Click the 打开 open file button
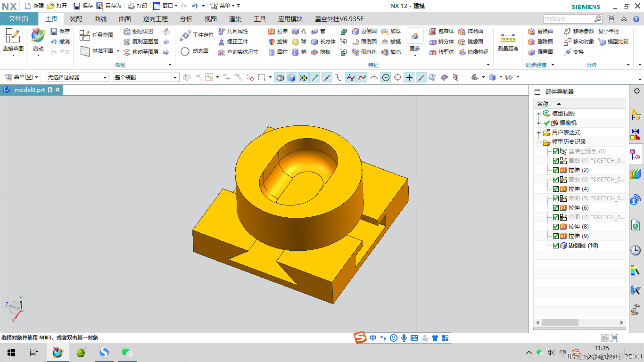Viewport: 644px width, 362px height. pyautogui.click(x=57, y=6)
